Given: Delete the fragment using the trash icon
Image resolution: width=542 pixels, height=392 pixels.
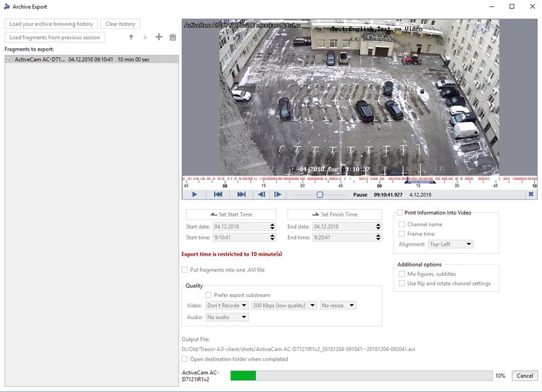Looking at the screenshot, I should click(173, 37).
